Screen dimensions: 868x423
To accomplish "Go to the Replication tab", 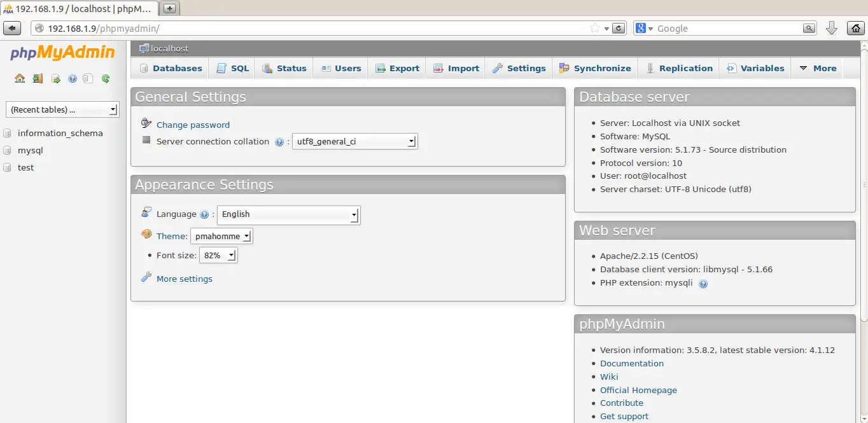I will pos(679,68).
